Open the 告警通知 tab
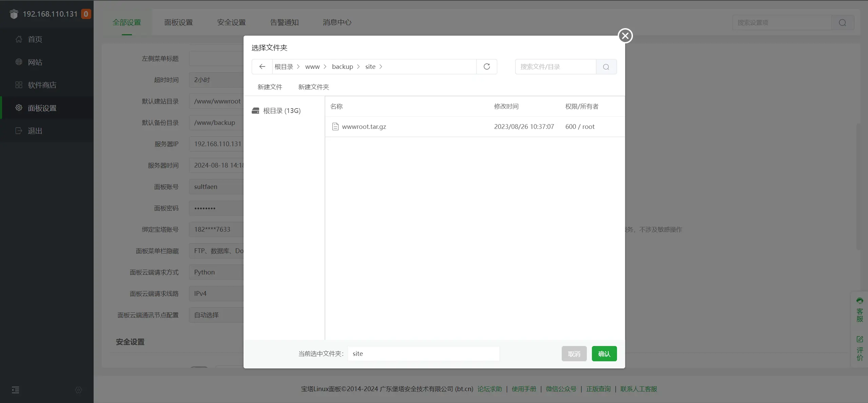The height and width of the screenshot is (403, 868). [x=284, y=22]
